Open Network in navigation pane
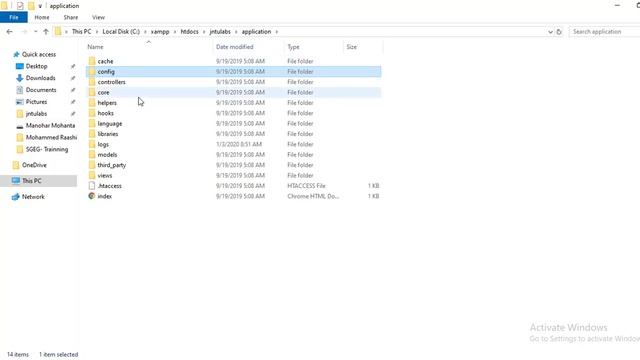 (33, 197)
